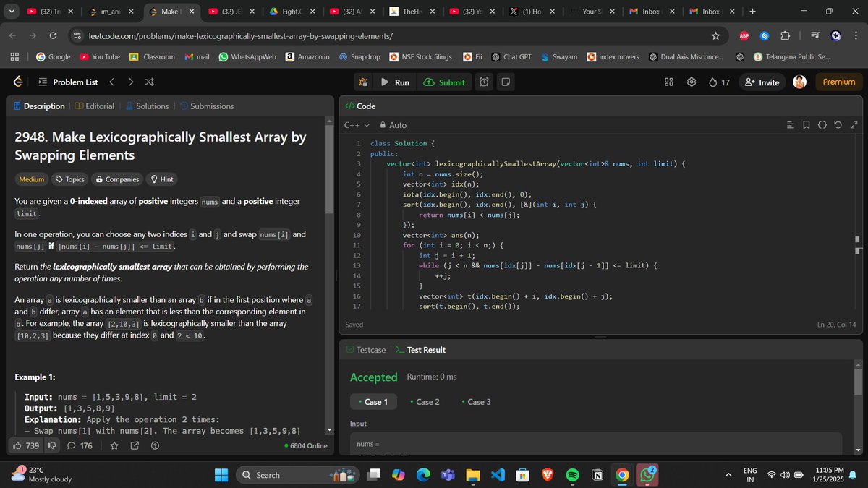Select Case 1 result
Screen dimensions: 868x488
pyautogui.click(x=373, y=402)
